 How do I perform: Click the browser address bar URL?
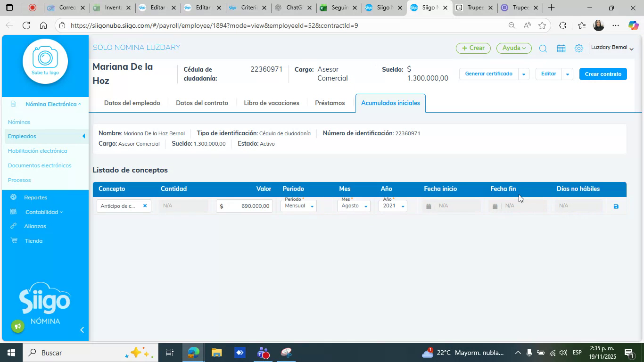(215, 25)
